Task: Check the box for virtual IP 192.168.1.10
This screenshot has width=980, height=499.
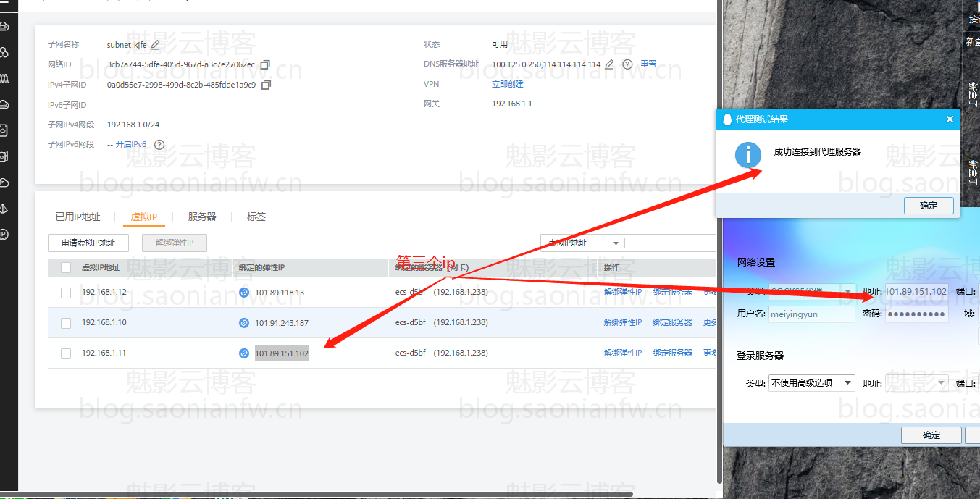Action: click(x=66, y=323)
